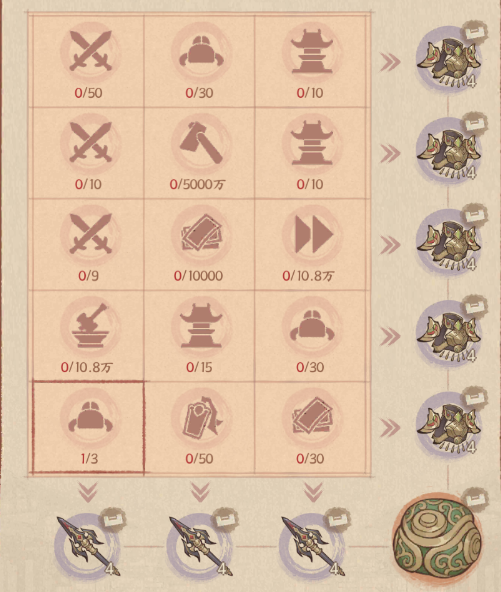The image size is (501, 592).
Task: Claim the middle column spear reward
Action: [200, 546]
